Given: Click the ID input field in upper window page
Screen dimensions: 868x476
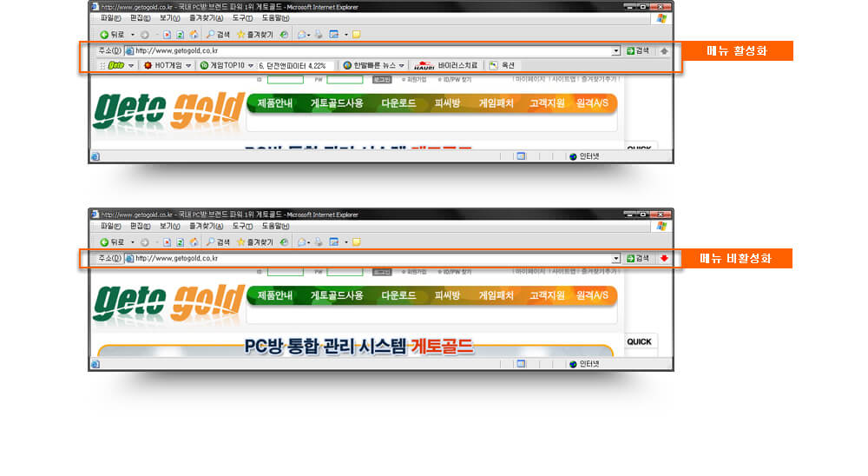Looking at the screenshot, I should click(x=285, y=80).
